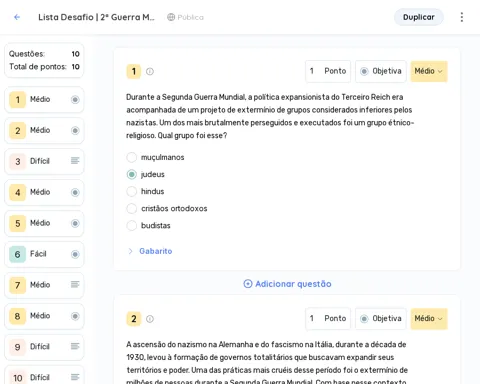Image resolution: width=480 pixels, height=384 pixels.
Task: Click essay-type lines icon in sidebar row 3
Action: [x=75, y=161]
